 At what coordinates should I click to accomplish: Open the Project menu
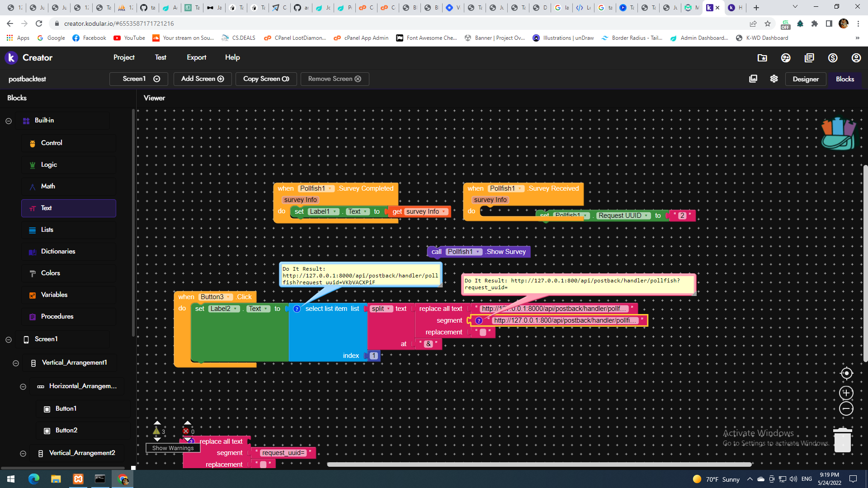(124, 57)
